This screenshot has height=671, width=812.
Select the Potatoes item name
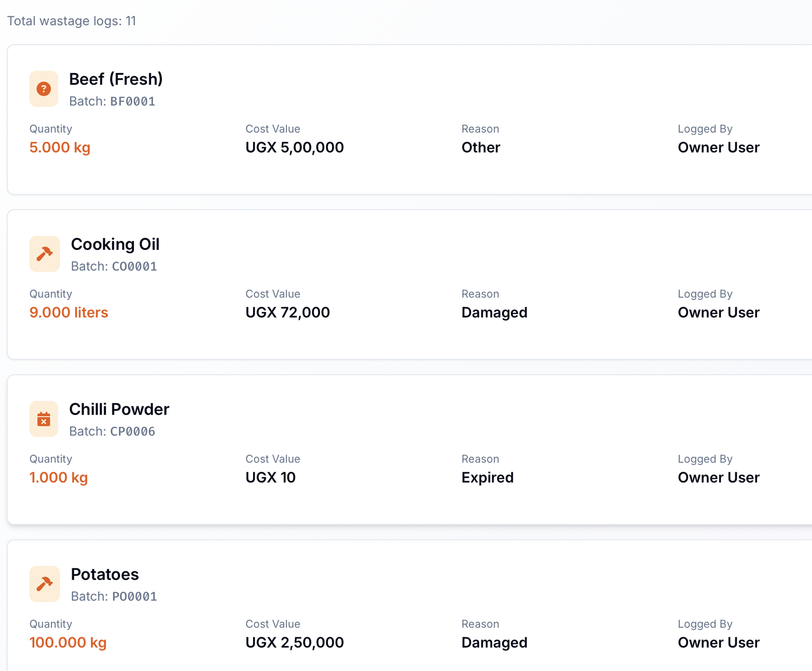pos(105,574)
